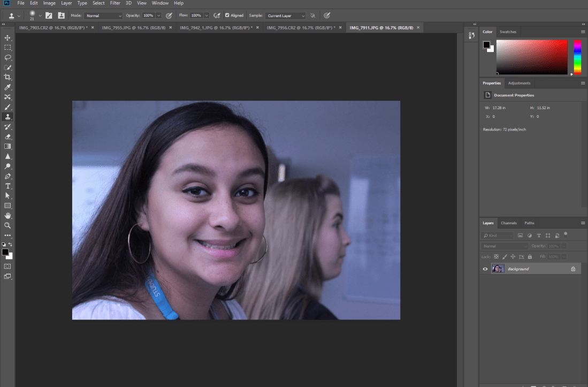Image resolution: width=588 pixels, height=387 pixels.
Task: Click the Adjustments panel tab
Action: coord(519,83)
